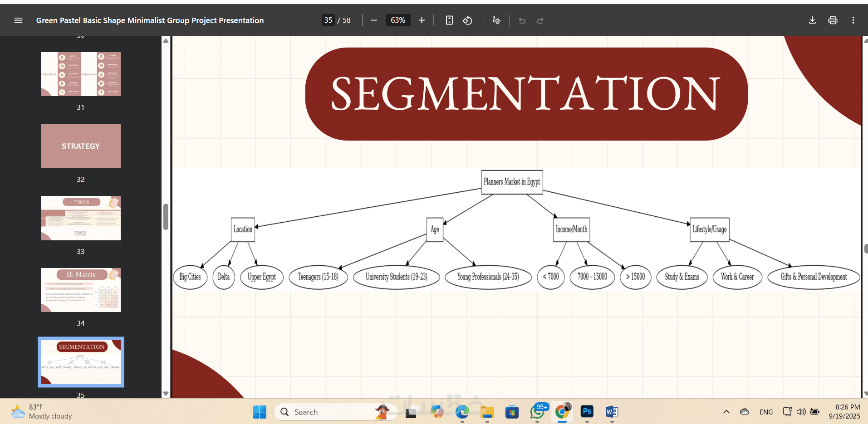Open the TWOS slide thumbnail 33
The image size is (868, 424).
point(81,218)
